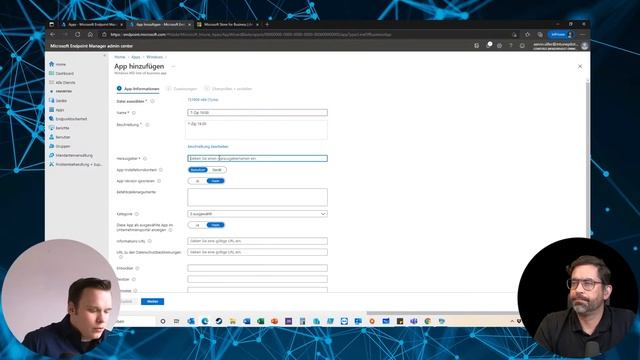Viewport: 640px width, 360px height.
Task: Set featured app option to Nein
Action: coord(216,225)
